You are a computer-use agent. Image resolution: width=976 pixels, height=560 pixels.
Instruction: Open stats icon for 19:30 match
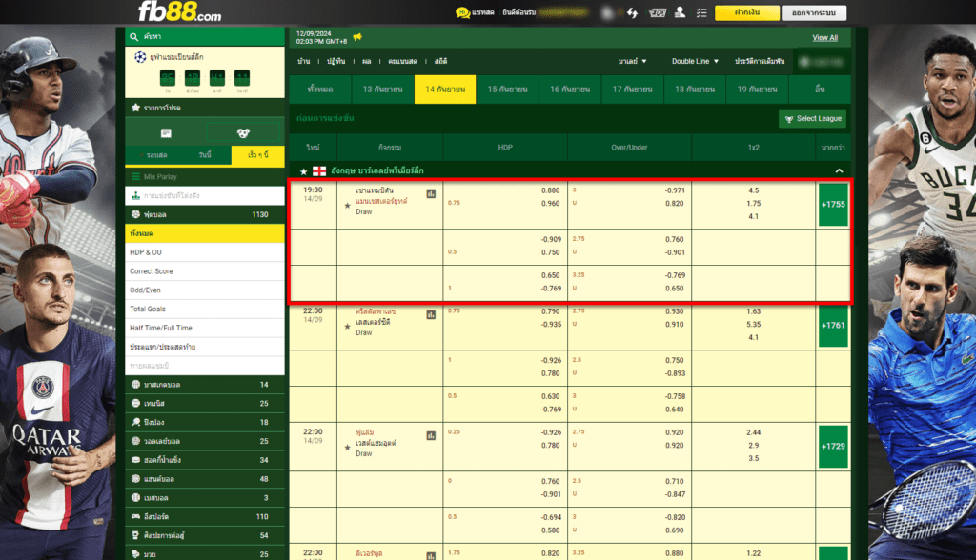tap(431, 194)
